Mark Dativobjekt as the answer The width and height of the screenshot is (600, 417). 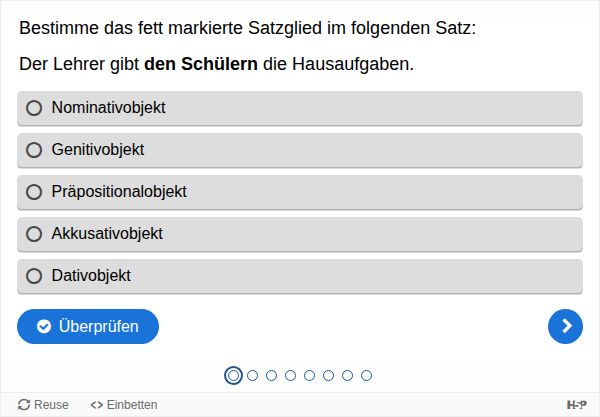click(34, 276)
